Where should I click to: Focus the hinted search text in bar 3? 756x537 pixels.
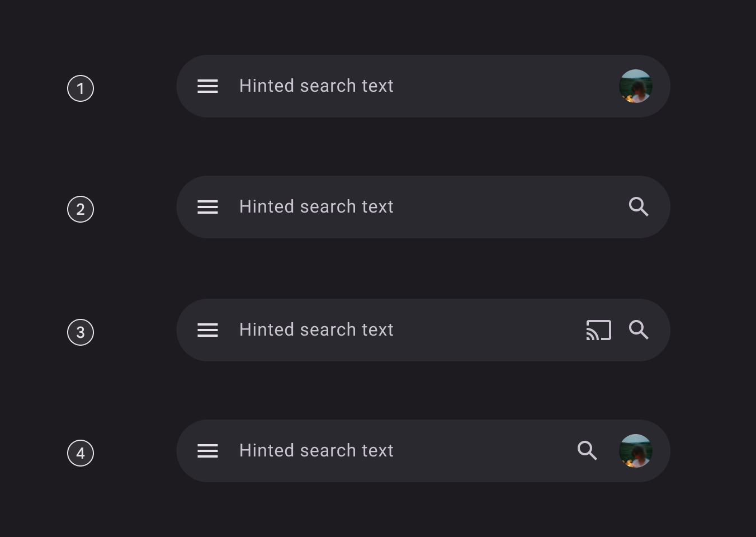coord(316,330)
